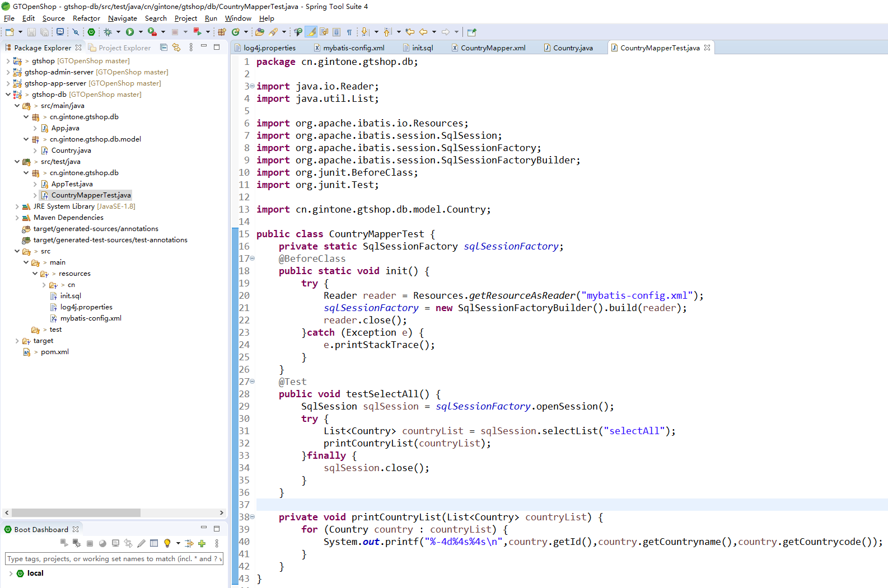Open dropdown arrow next to Run button
Viewport: 888px width, 588px height.
tap(141, 32)
